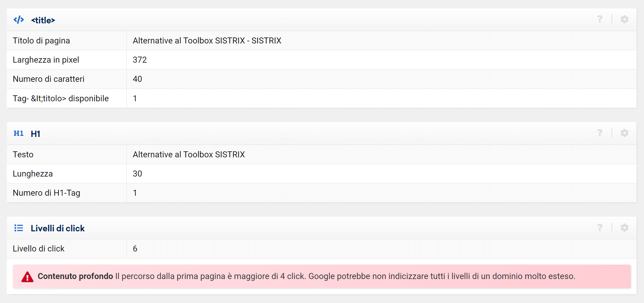Image resolution: width=644 pixels, height=303 pixels.
Task: Click the pixel width value 372
Action: point(140,60)
